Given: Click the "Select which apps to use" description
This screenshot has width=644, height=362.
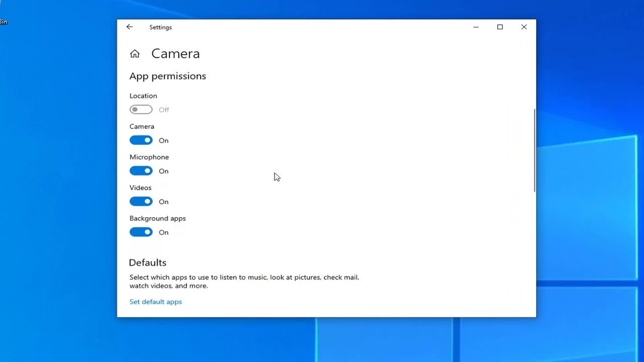Looking at the screenshot, I should tap(244, 282).
